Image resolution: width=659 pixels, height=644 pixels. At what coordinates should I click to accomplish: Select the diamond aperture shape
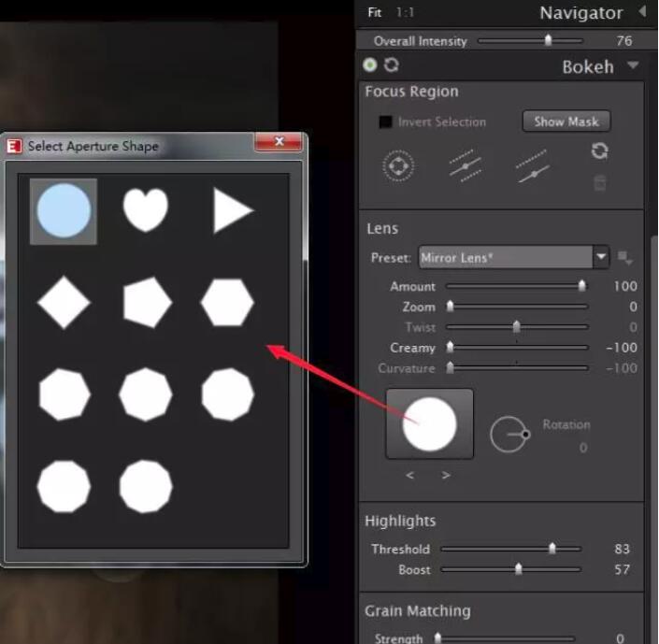[x=64, y=302]
